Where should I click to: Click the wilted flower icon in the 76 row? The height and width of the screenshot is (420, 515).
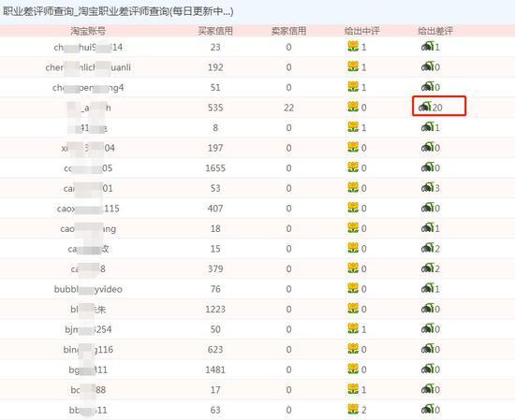428,288
